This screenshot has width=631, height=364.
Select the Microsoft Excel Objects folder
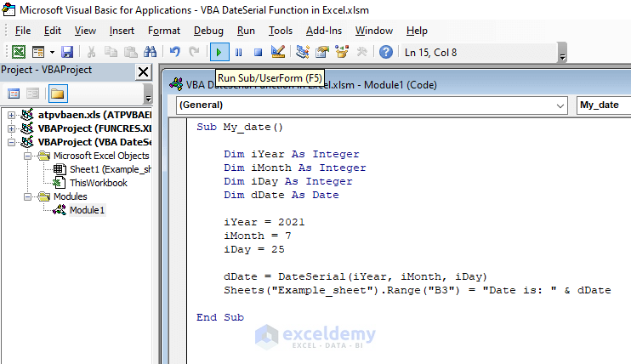(101, 156)
